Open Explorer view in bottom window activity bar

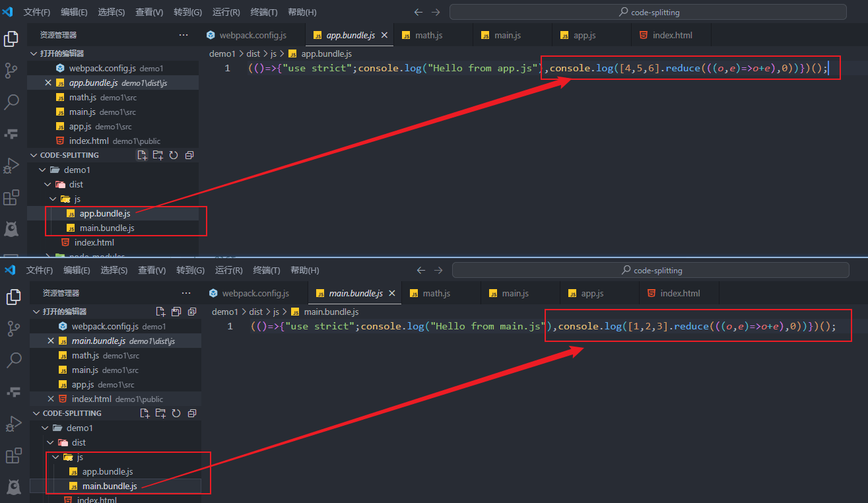[13, 297]
